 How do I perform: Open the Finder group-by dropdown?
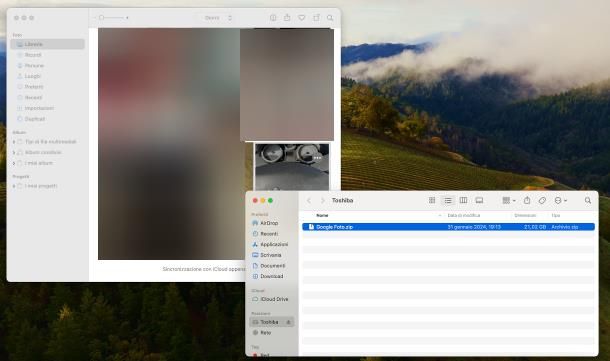[x=508, y=200]
